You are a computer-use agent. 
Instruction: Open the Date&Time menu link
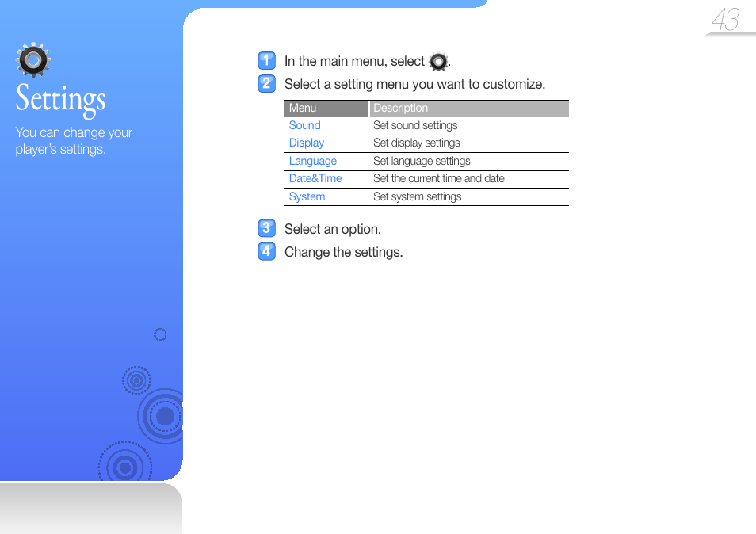[x=315, y=179]
